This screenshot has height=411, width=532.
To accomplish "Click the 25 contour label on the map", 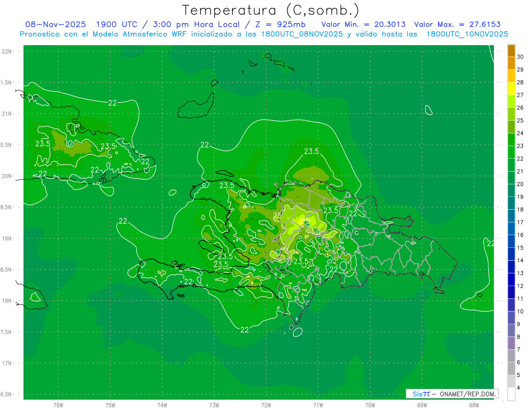I will 278,215.
